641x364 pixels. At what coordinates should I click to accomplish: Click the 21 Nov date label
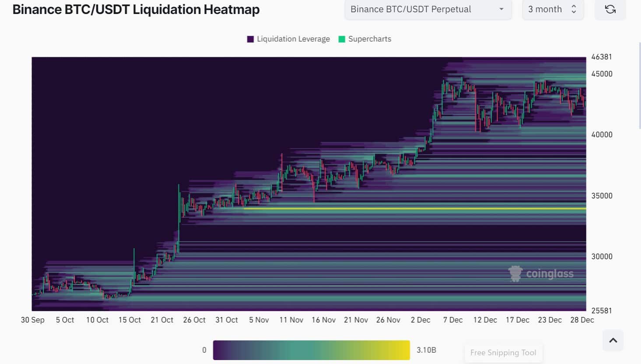pos(356,320)
